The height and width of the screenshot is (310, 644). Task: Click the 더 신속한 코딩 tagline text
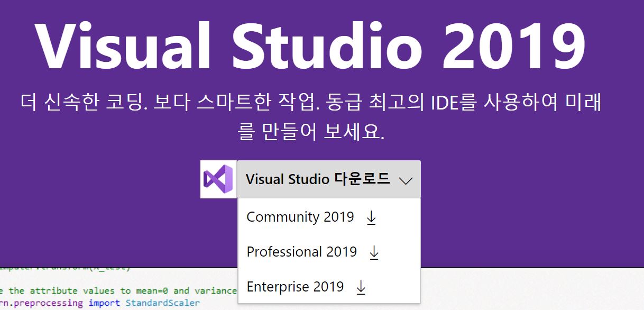tap(311, 116)
